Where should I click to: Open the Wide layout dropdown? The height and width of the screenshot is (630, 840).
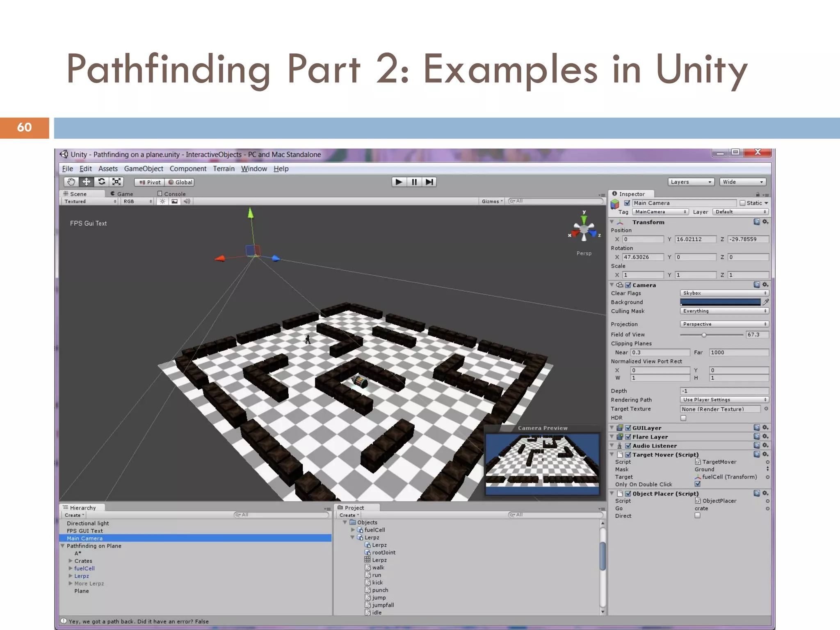743,182
